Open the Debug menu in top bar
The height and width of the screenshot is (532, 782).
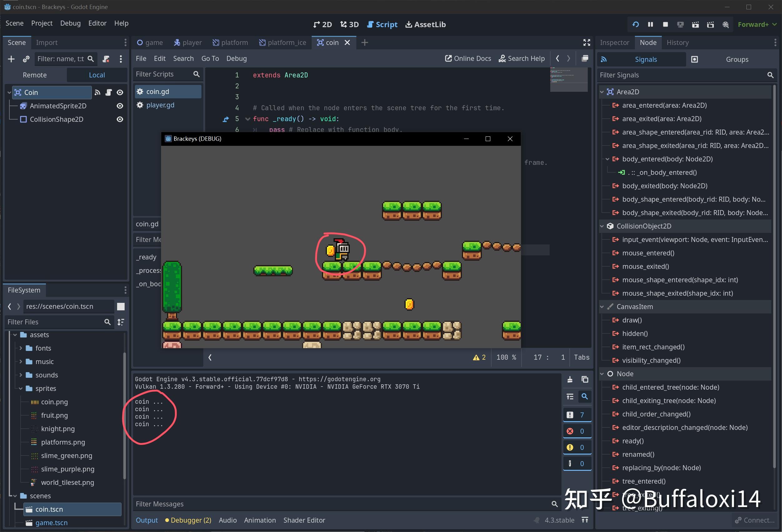click(x=70, y=23)
